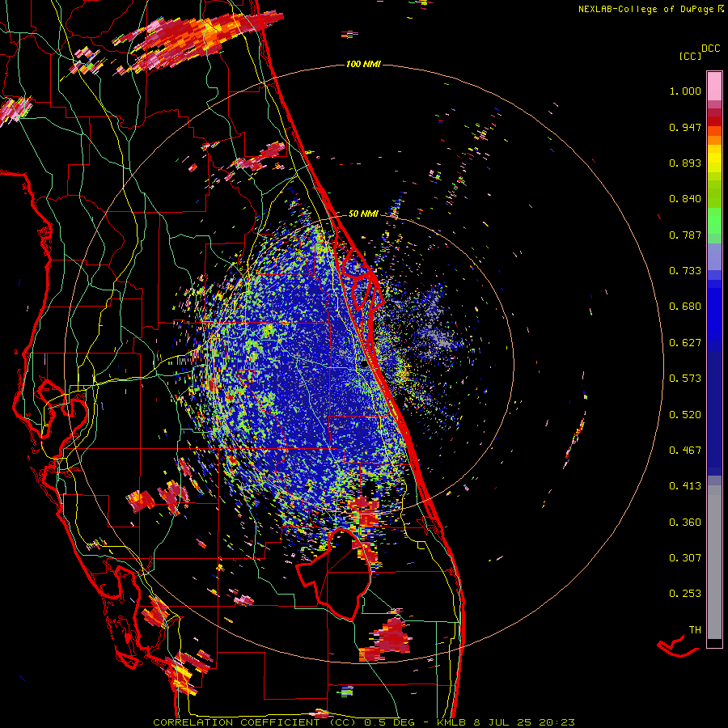Select the 0.573 scale value
Screen dimensions: 728x728
(x=685, y=379)
